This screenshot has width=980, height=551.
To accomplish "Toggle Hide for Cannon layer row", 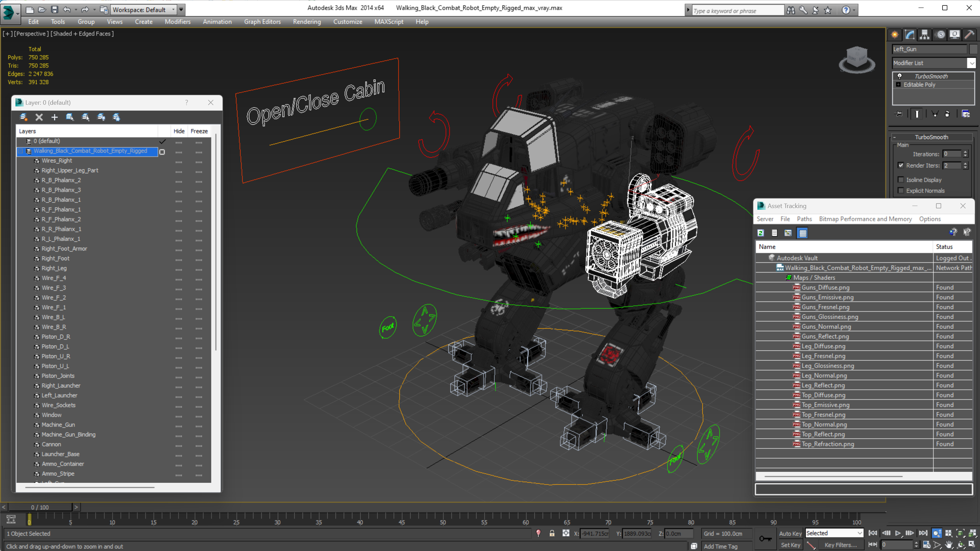I will click(179, 445).
